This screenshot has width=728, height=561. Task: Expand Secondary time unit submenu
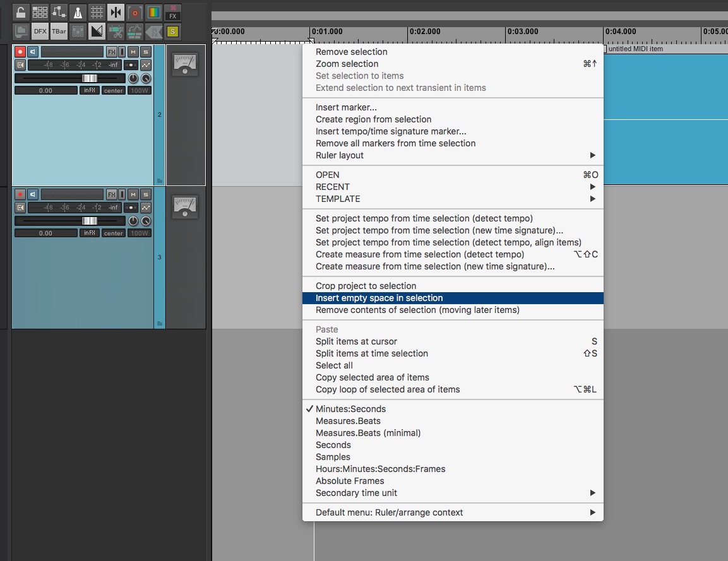453,493
